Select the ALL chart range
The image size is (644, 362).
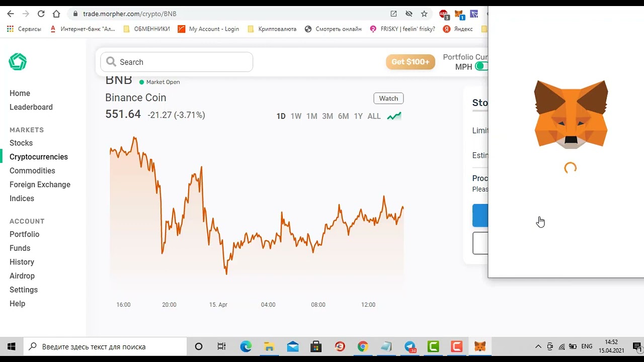(374, 116)
